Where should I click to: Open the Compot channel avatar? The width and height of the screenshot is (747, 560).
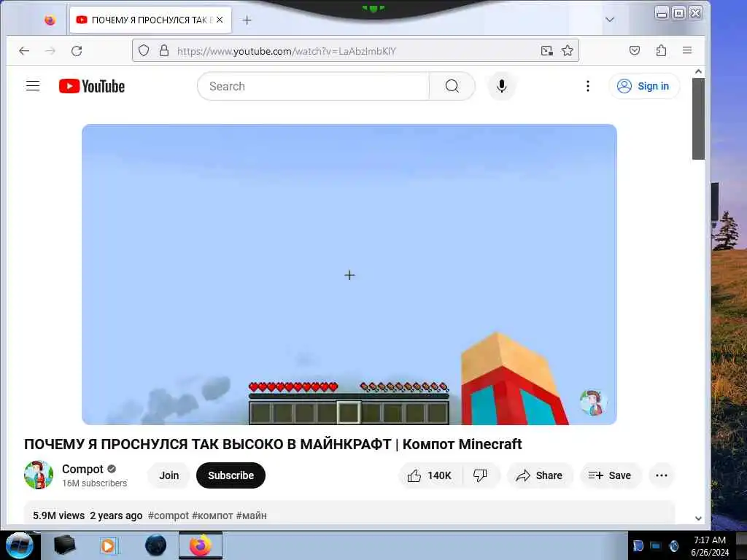pos(39,475)
